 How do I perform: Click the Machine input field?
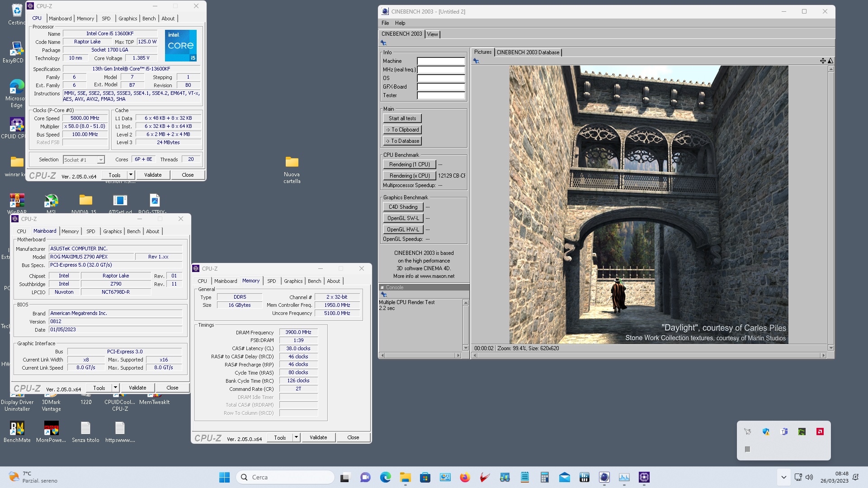[441, 61]
